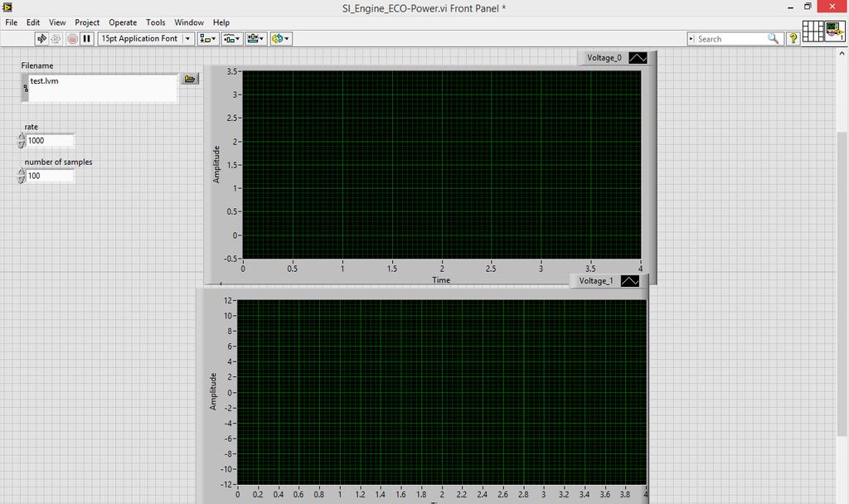Screen dimensions: 849x504
Task: Click the Amplitude axis label on bottom graph
Action: click(213, 391)
